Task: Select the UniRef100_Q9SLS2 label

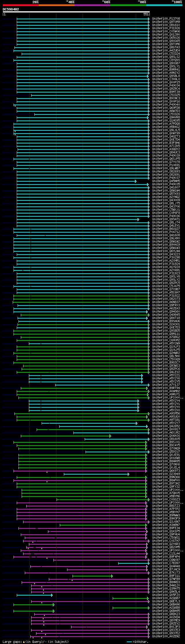Action: click(166, 57)
